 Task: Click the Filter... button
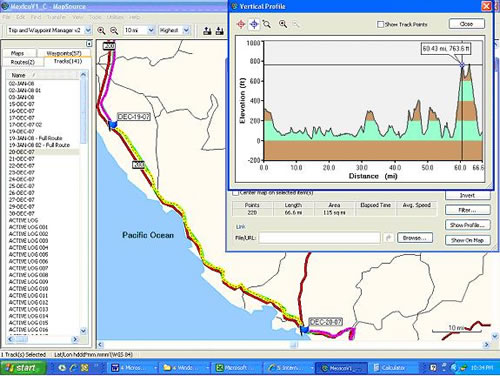[467, 210]
